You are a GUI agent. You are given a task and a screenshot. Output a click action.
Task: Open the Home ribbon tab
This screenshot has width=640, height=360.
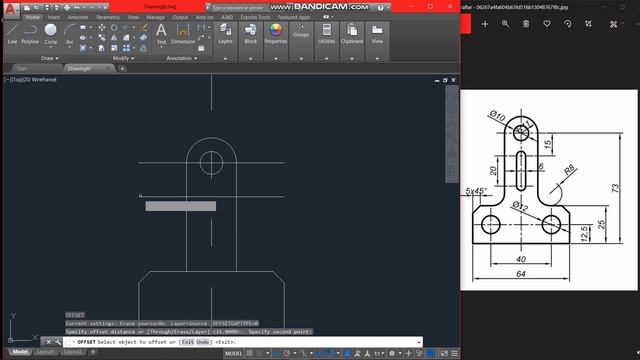(x=32, y=17)
